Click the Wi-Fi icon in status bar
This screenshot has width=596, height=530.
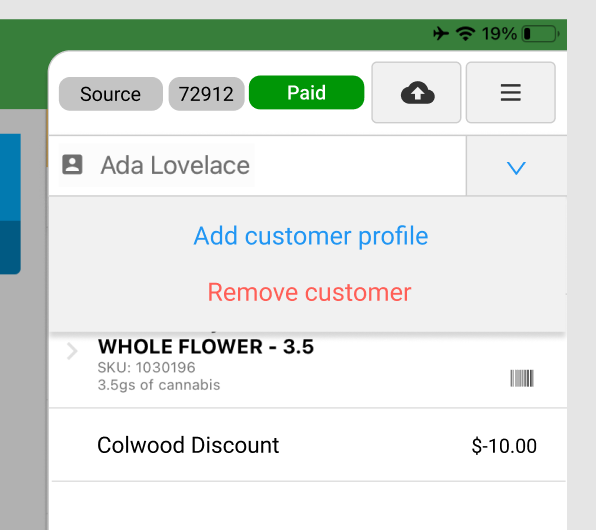point(465,34)
